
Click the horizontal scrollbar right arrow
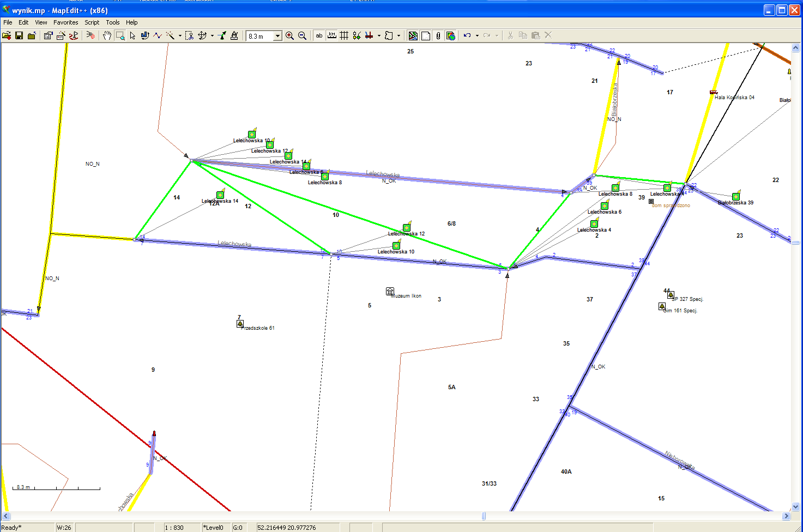point(786,516)
